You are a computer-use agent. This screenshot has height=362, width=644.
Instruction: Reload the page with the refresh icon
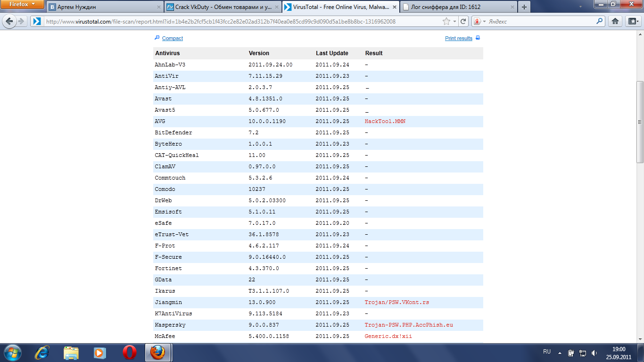(x=463, y=21)
